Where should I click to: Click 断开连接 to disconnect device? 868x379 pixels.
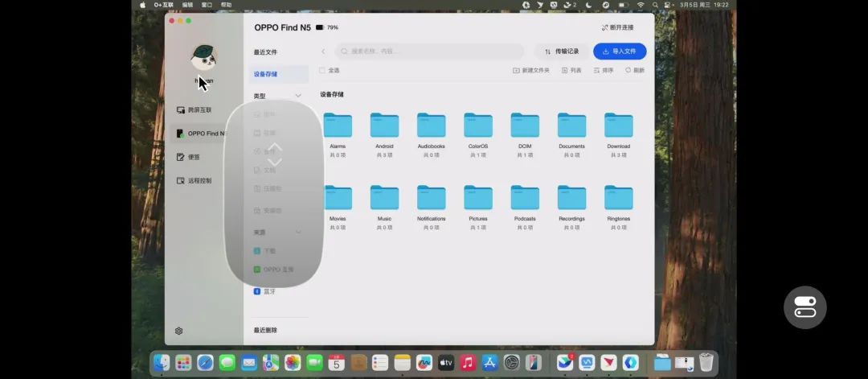coord(618,27)
